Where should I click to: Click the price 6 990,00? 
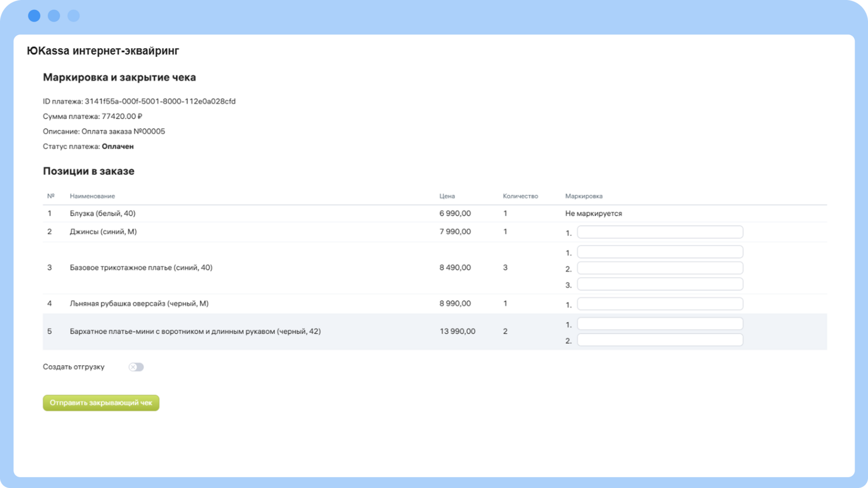[455, 213]
